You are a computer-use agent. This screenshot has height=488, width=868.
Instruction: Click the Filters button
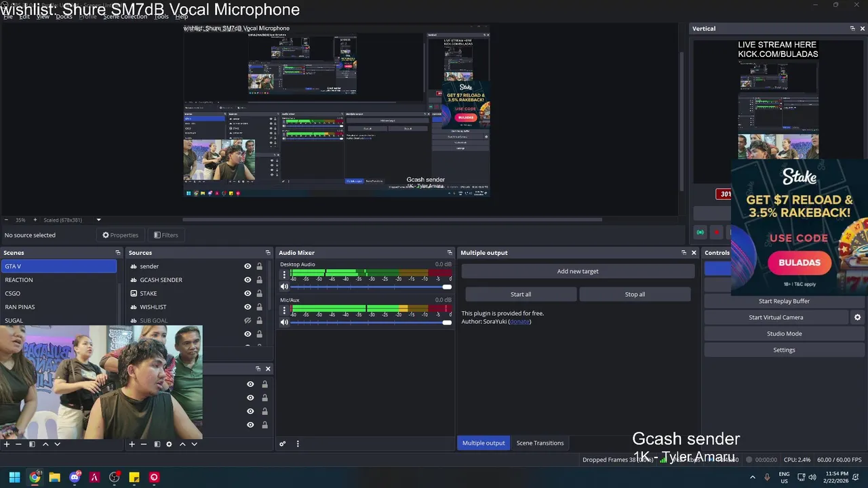[x=165, y=235]
